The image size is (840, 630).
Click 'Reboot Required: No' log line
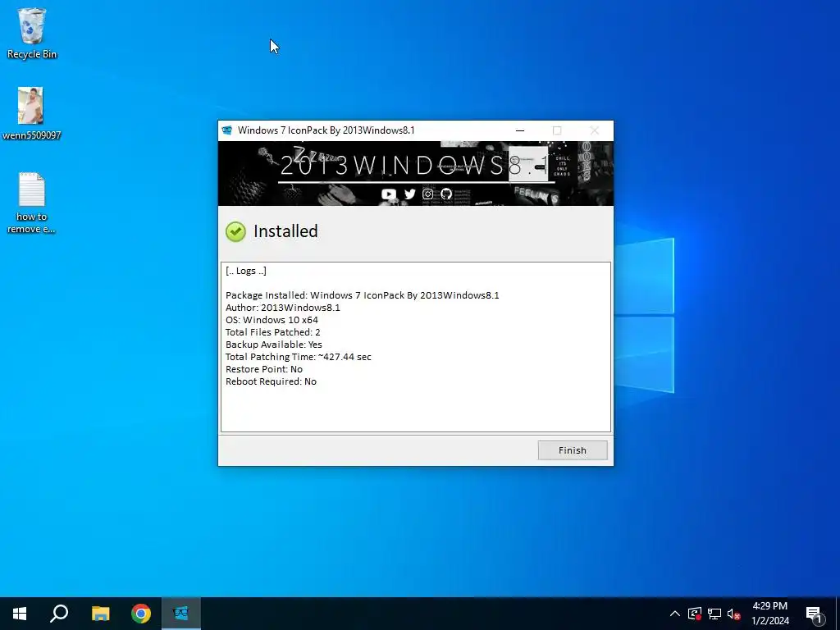coord(271,381)
